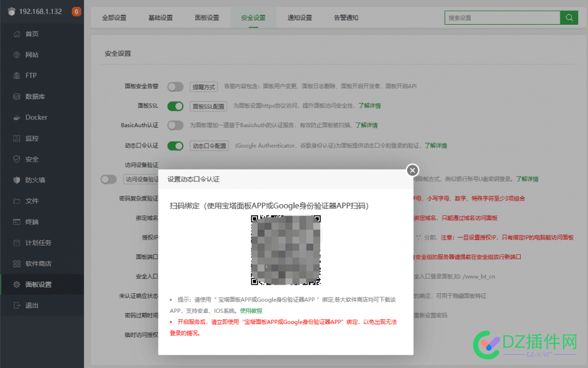Open 了解详情 link in 动态口令认证 row

coord(436,145)
